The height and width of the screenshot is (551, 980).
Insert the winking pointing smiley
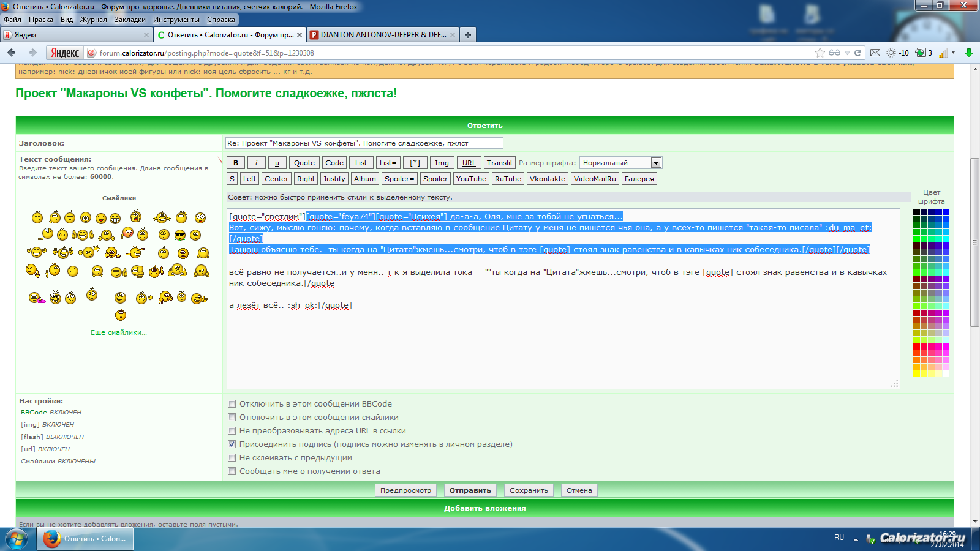[200, 299]
